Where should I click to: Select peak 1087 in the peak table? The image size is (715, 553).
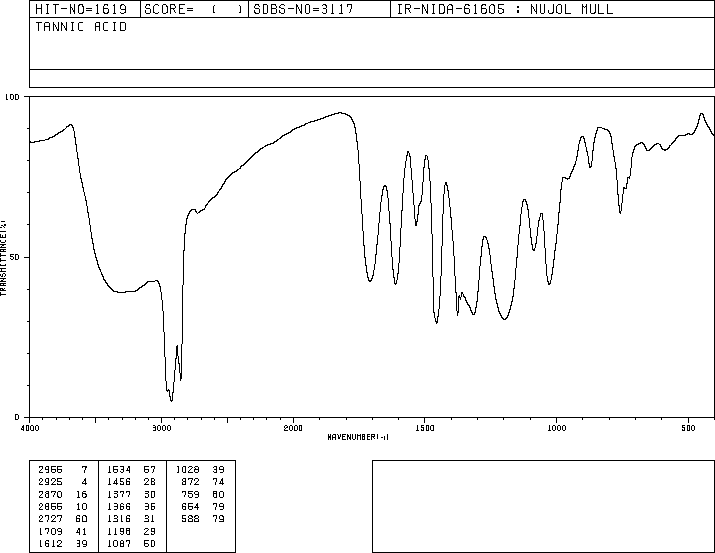point(119,543)
